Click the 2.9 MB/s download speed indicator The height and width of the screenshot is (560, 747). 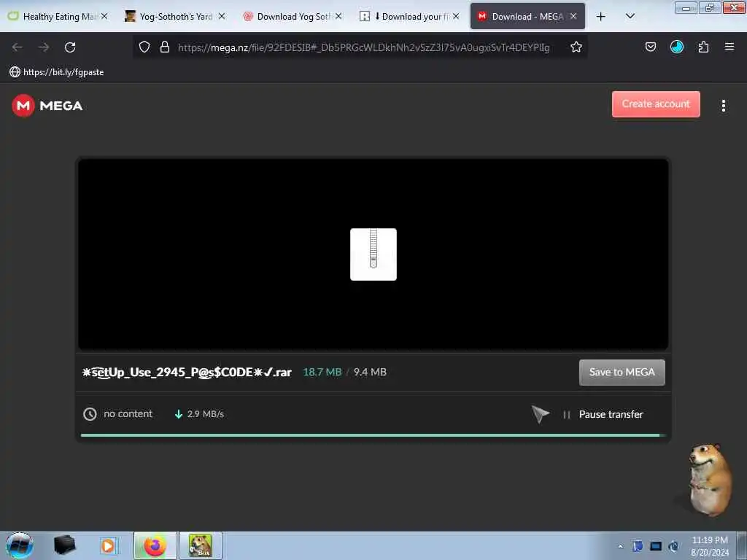tap(200, 414)
